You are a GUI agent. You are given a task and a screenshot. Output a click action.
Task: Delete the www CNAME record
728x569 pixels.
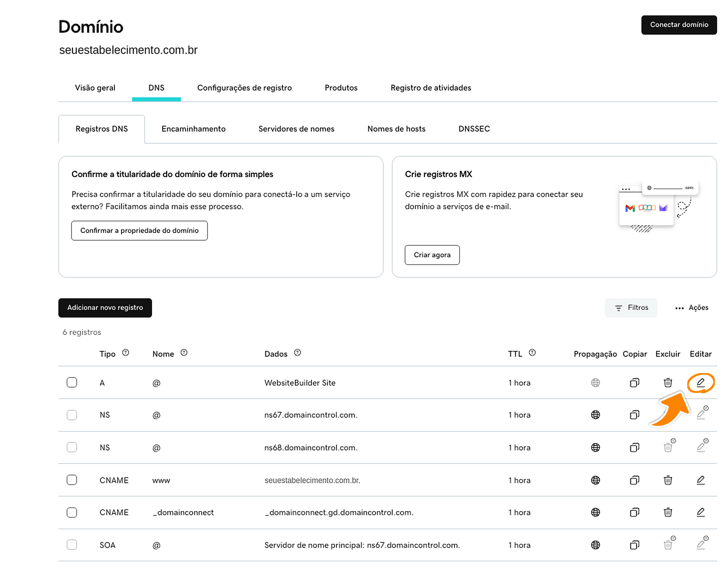(x=668, y=480)
